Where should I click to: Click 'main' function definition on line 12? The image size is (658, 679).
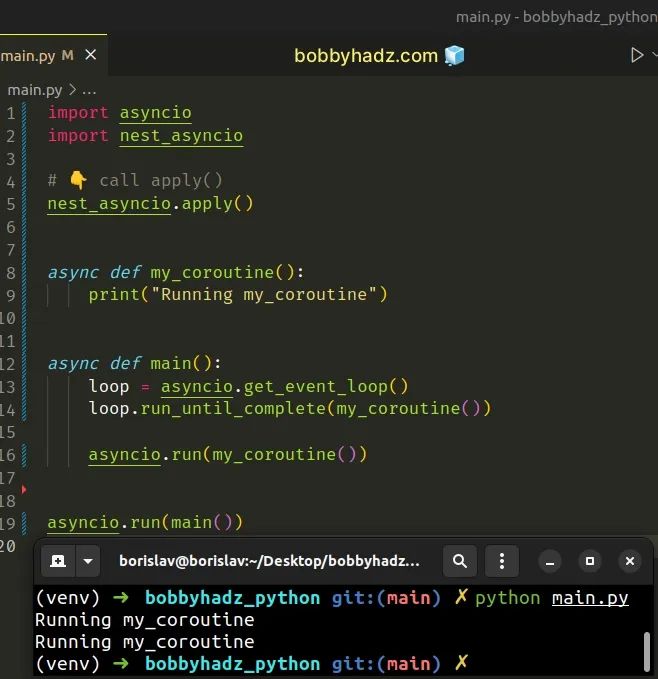171,363
